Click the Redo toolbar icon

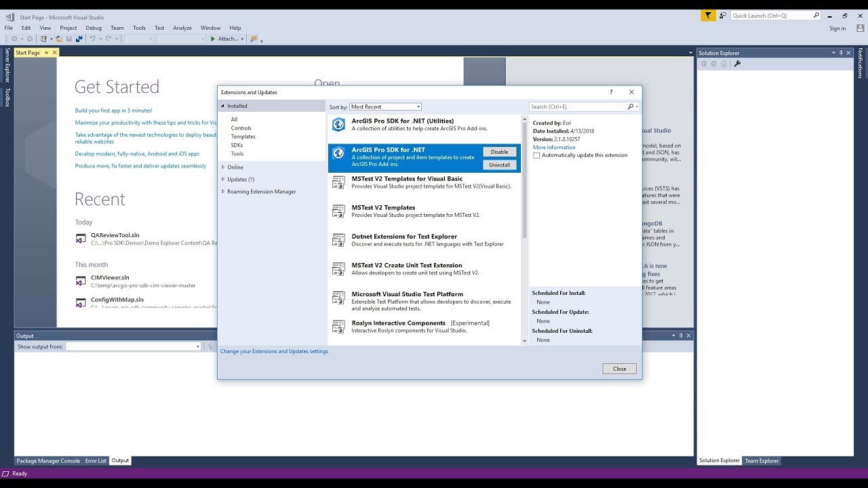(108, 39)
